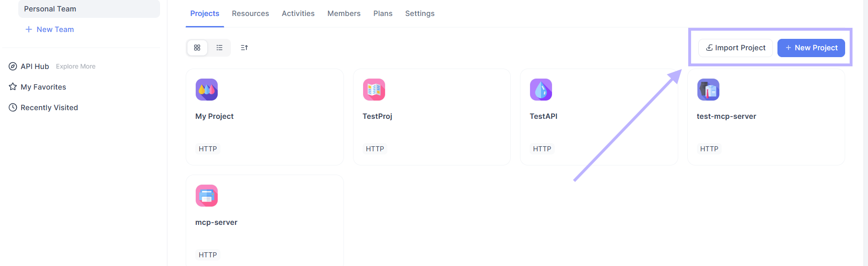Click the New Project button

(x=811, y=48)
